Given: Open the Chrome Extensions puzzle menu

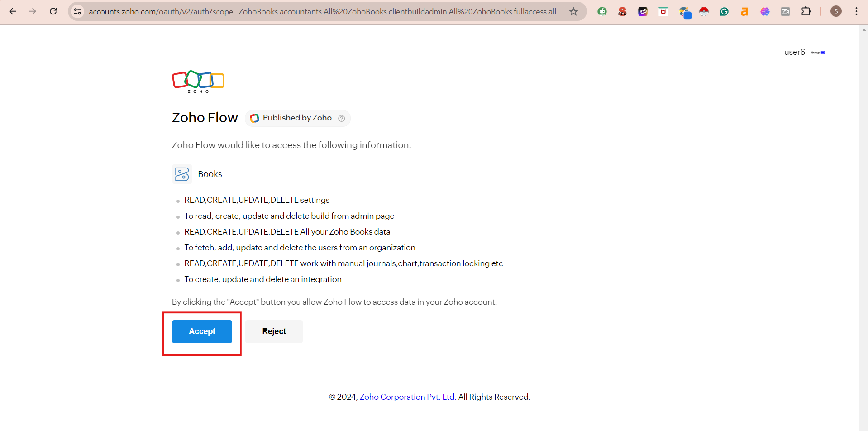Looking at the screenshot, I should pyautogui.click(x=806, y=11).
